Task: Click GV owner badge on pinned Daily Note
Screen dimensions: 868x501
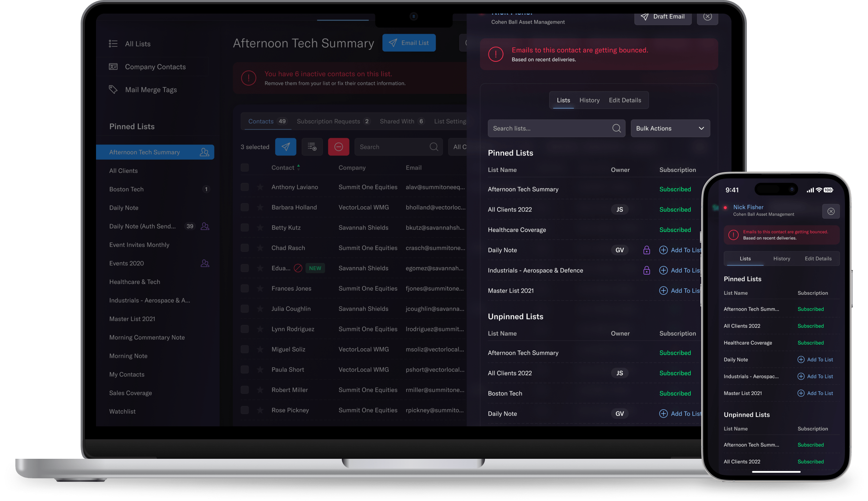Action: click(620, 250)
